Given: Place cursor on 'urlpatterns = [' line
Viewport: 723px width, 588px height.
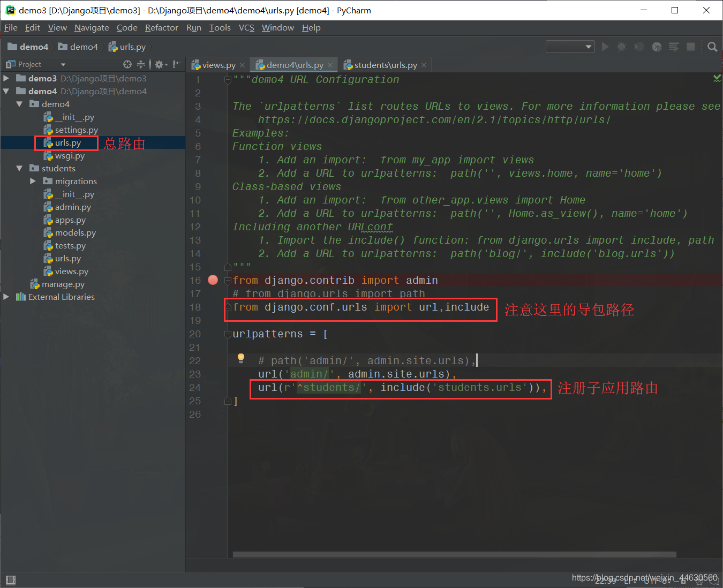Looking at the screenshot, I should [280, 334].
